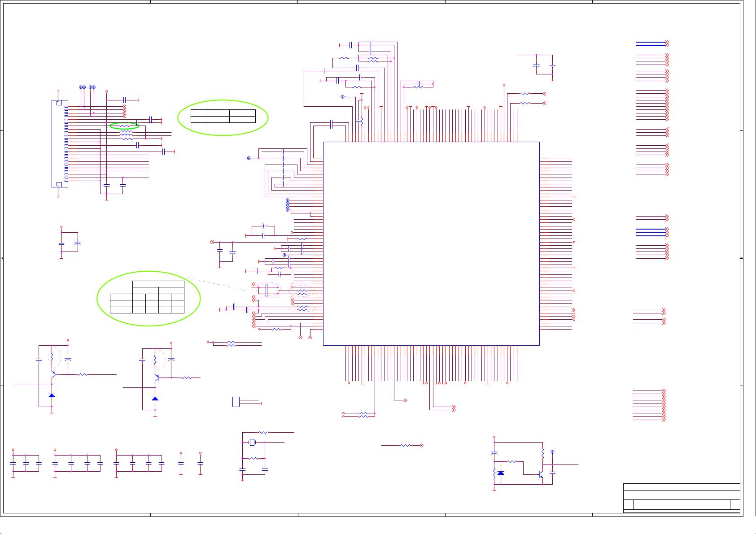
Task: Click the title block in the bottom-right corner
Action: (681, 498)
